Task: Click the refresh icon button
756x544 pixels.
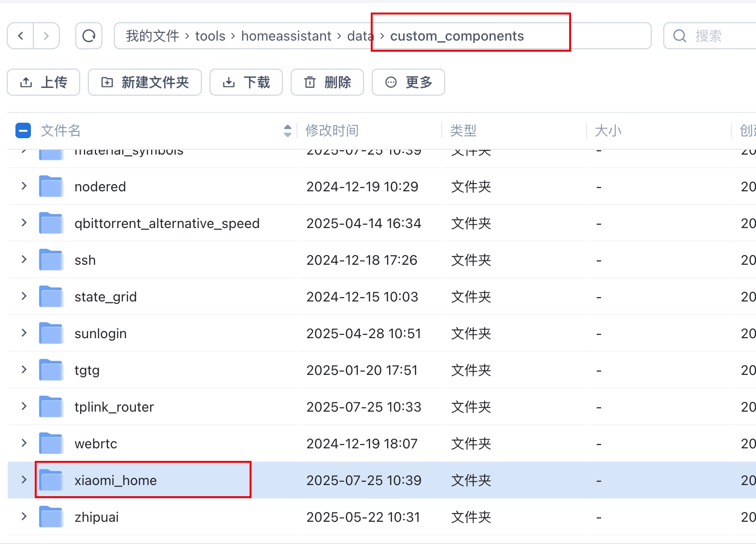Action: pos(89,36)
